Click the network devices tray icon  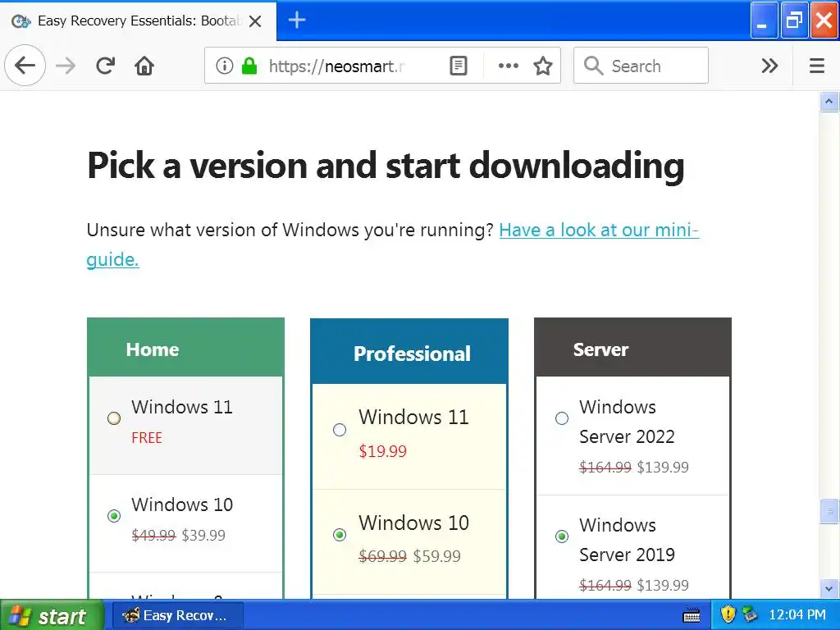(751, 614)
